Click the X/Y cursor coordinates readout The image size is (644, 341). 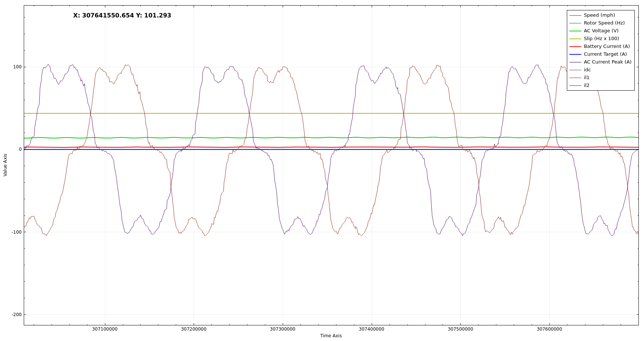click(x=122, y=16)
